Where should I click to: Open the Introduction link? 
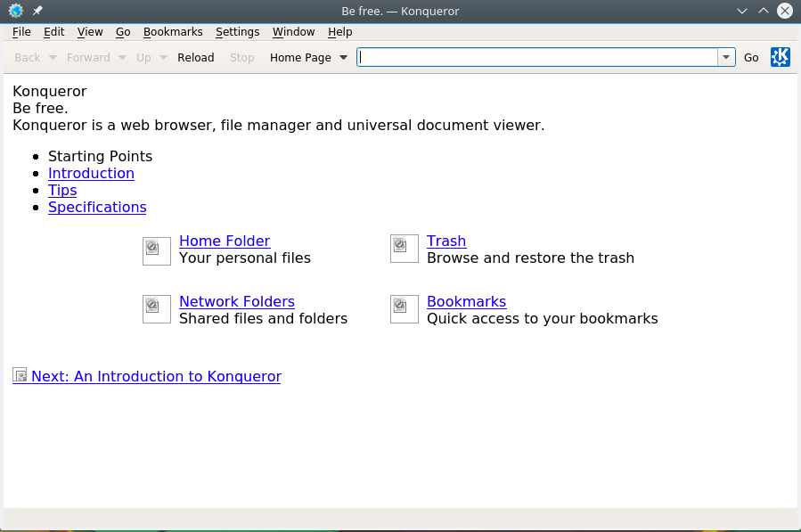point(91,173)
